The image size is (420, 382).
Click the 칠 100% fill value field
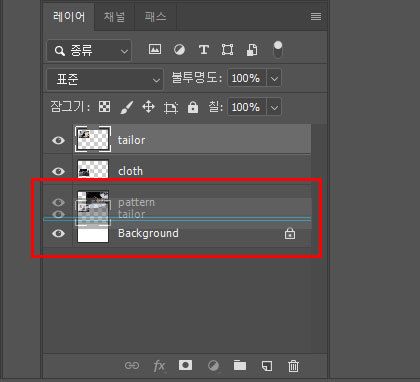[246, 107]
